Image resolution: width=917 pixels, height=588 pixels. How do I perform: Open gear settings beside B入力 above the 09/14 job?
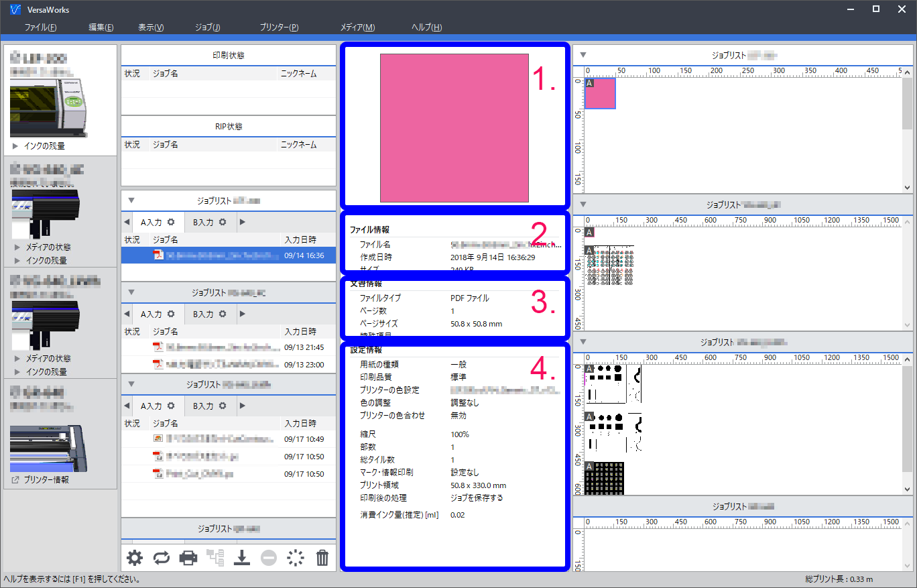click(x=223, y=222)
